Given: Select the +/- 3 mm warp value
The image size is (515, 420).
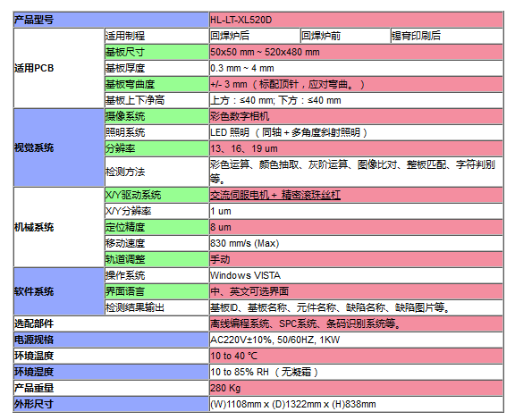Looking at the screenshot, I should [x=356, y=84].
